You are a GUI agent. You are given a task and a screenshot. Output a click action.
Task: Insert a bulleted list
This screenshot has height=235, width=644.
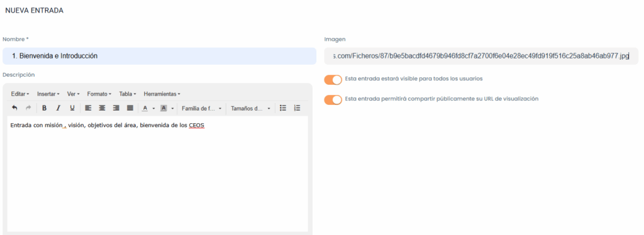pos(283,108)
